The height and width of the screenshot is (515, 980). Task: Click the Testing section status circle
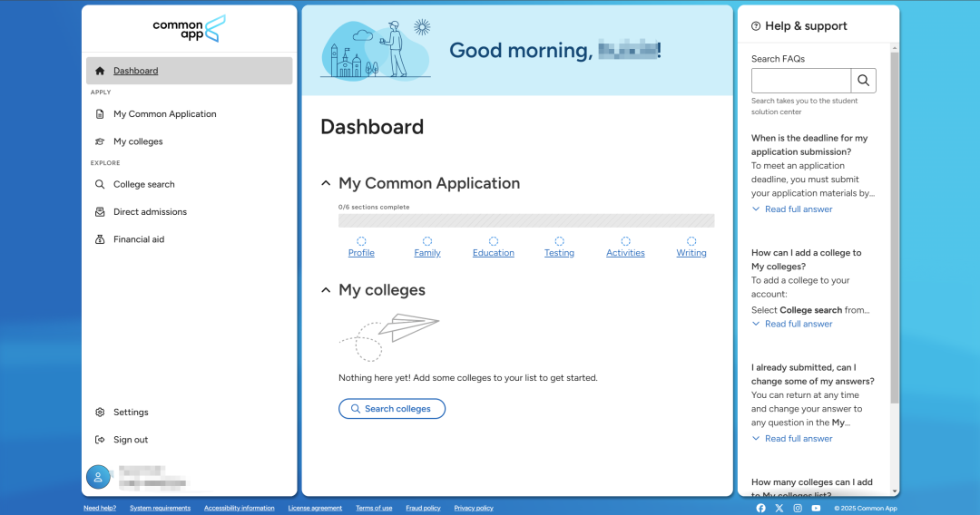tap(559, 241)
